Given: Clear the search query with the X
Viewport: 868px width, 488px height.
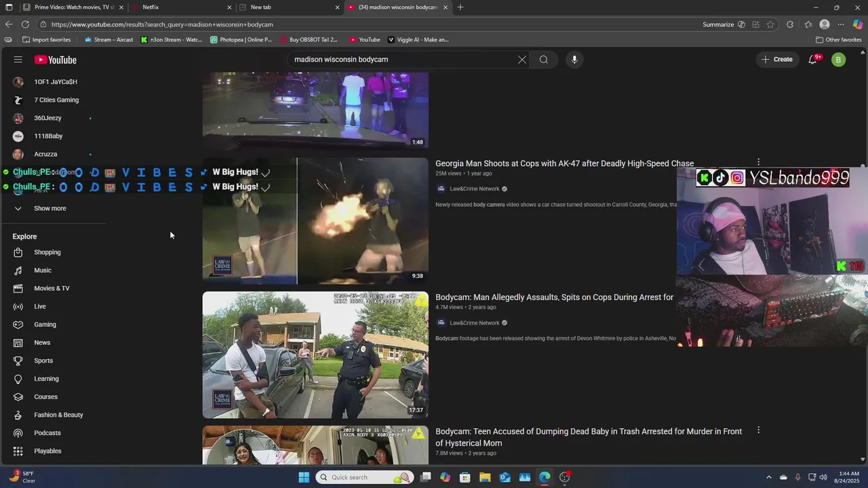Looking at the screenshot, I should tap(522, 60).
